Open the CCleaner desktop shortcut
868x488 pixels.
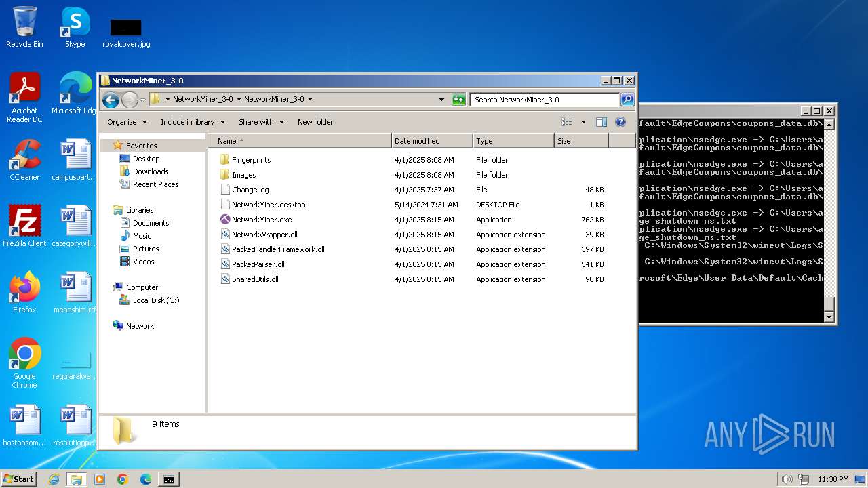[24, 160]
